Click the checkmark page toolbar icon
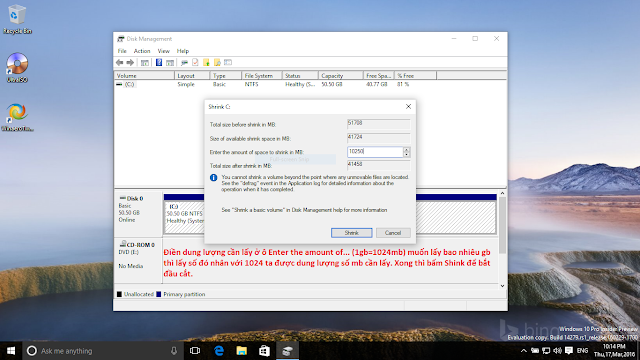Screen dimensions: 640x360 pos(195,62)
